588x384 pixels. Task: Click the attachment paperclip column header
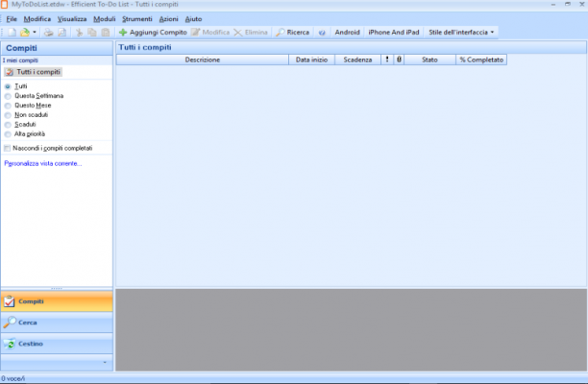click(399, 60)
